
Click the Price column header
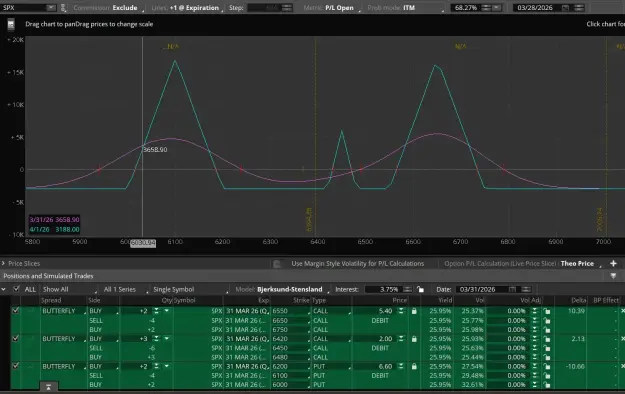[x=399, y=300]
